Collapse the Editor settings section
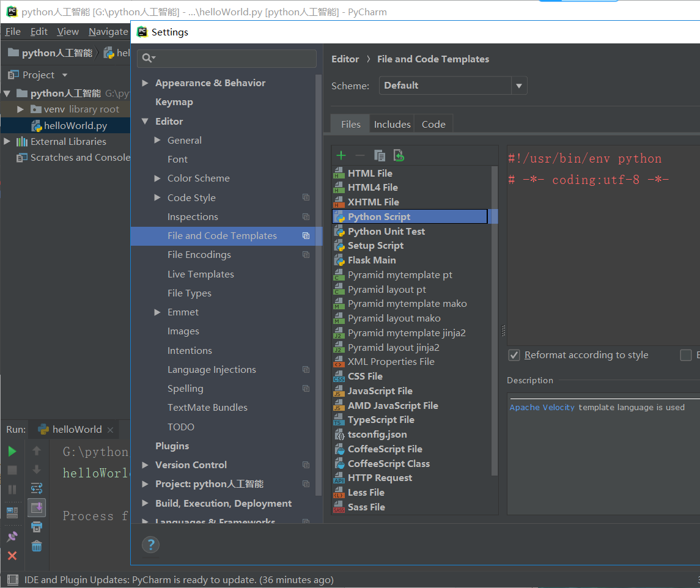The image size is (700, 588). 145,120
